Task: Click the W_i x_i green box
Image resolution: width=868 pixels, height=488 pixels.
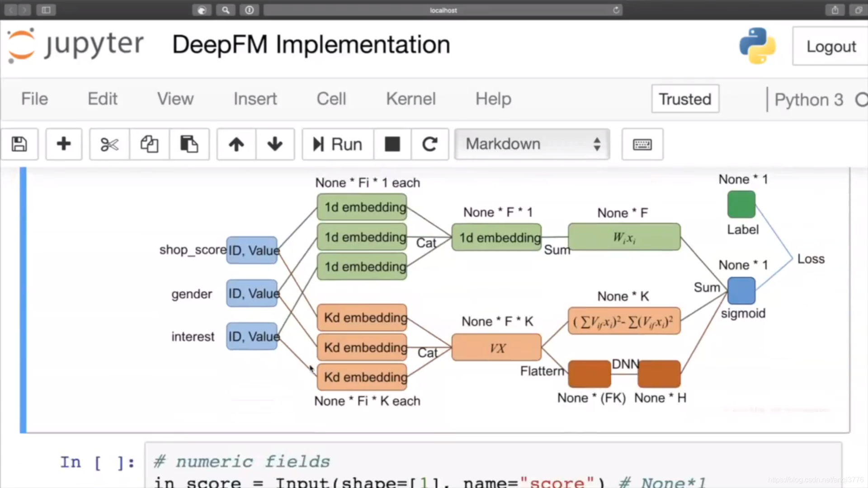Action: [x=624, y=237]
